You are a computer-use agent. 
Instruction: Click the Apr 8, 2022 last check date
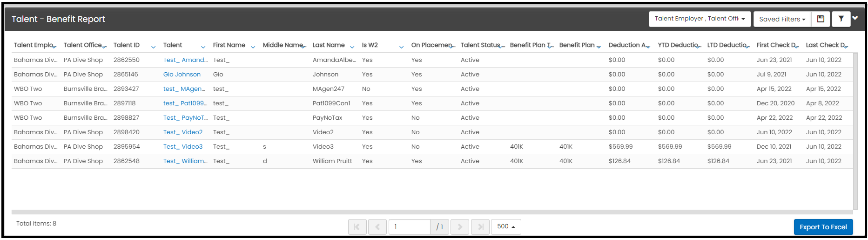(823, 103)
